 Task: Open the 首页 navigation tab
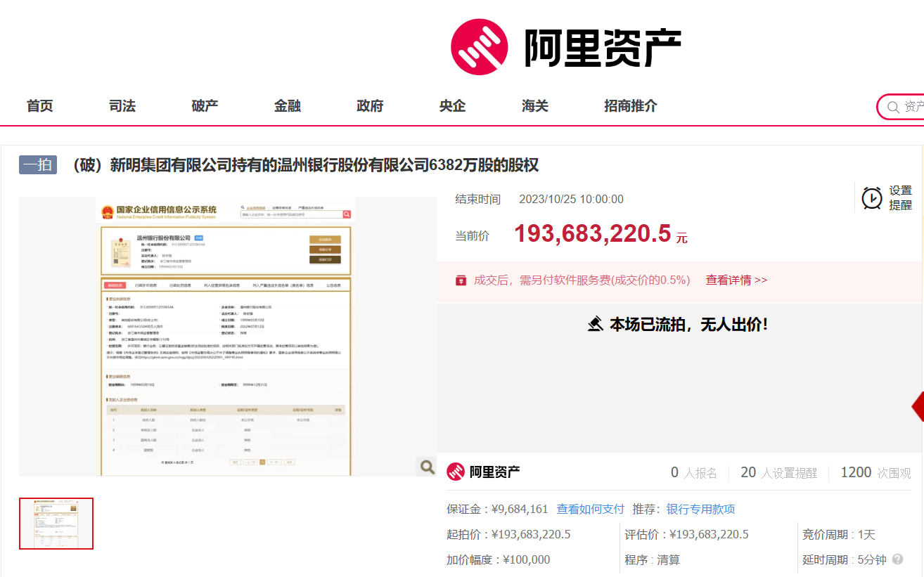[40, 106]
